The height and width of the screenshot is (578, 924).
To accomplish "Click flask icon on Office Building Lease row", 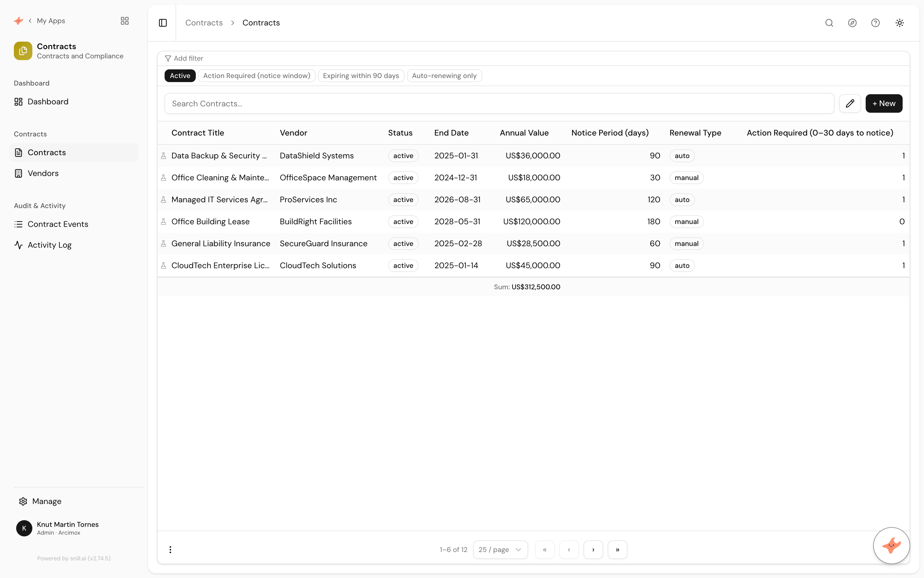I will click(163, 222).
